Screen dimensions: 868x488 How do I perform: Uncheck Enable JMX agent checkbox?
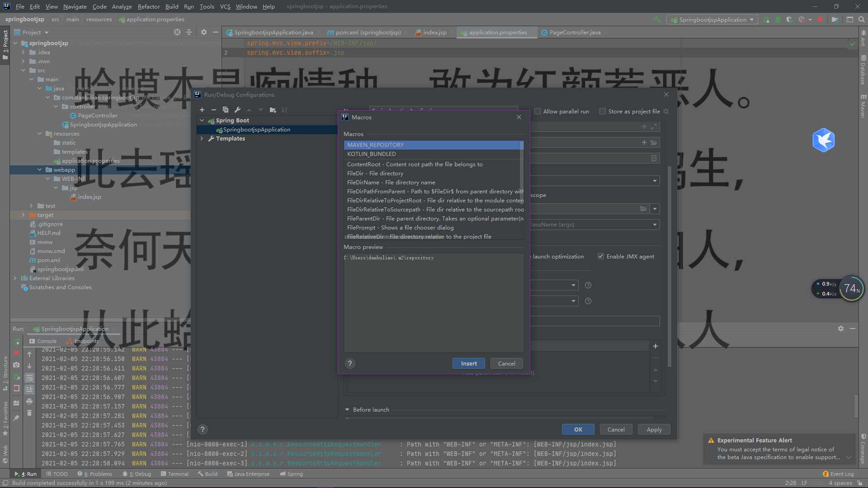click(x=601, y=256)
